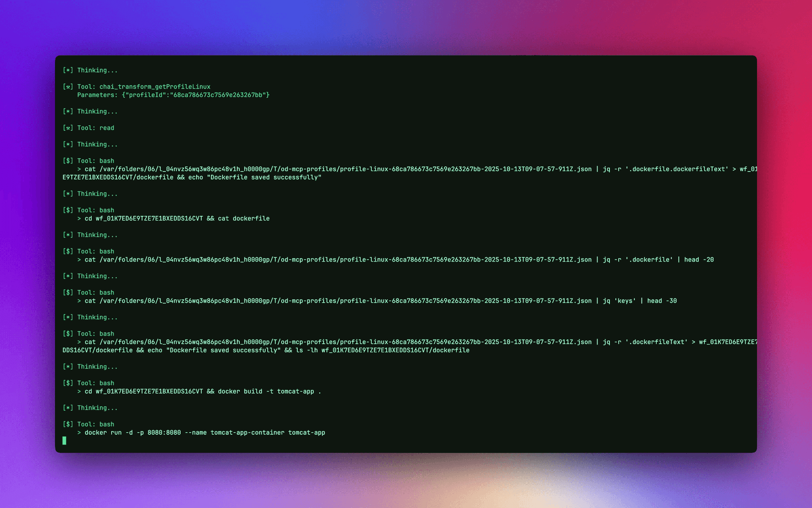Click the 'Tool: read' label text
The height and width of the screenshot is (508, 812).
coord(96,128)
